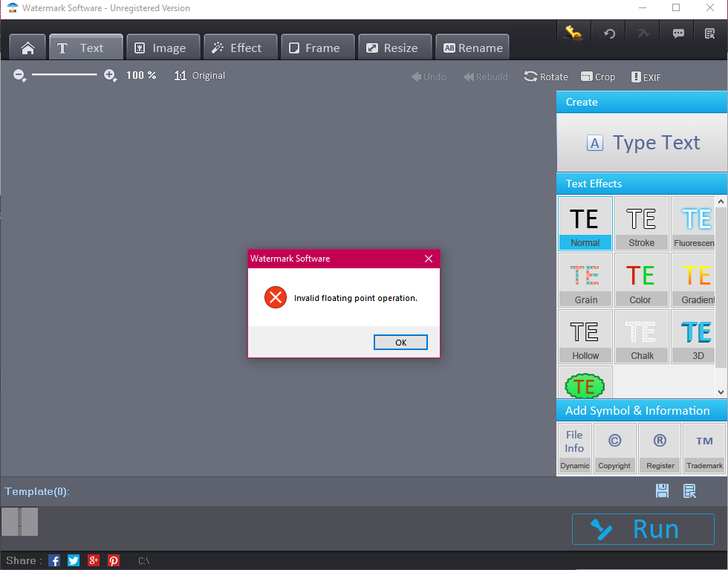Viewport: 728px width, 570px height.
Task: Click the template list icon at top right
Action: pyautogui.click(x=710, y=33)
